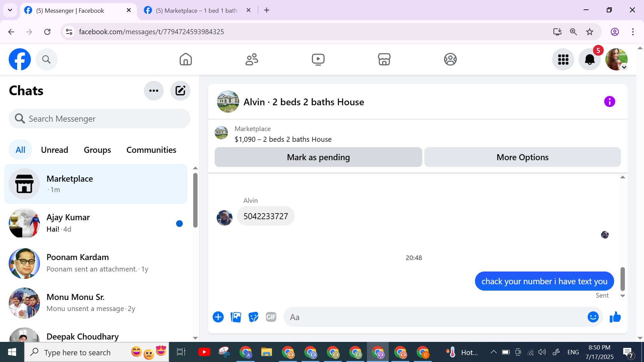Close the Messenger browser tab
Screen dimensions: 644x362
(129, 10)
